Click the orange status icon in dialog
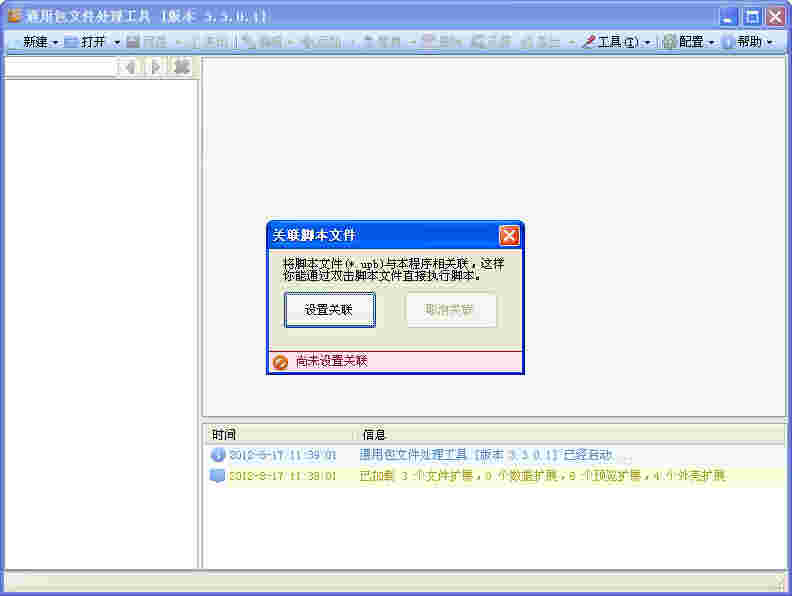The width and height of the screenshot is (792, 596). 280,362
